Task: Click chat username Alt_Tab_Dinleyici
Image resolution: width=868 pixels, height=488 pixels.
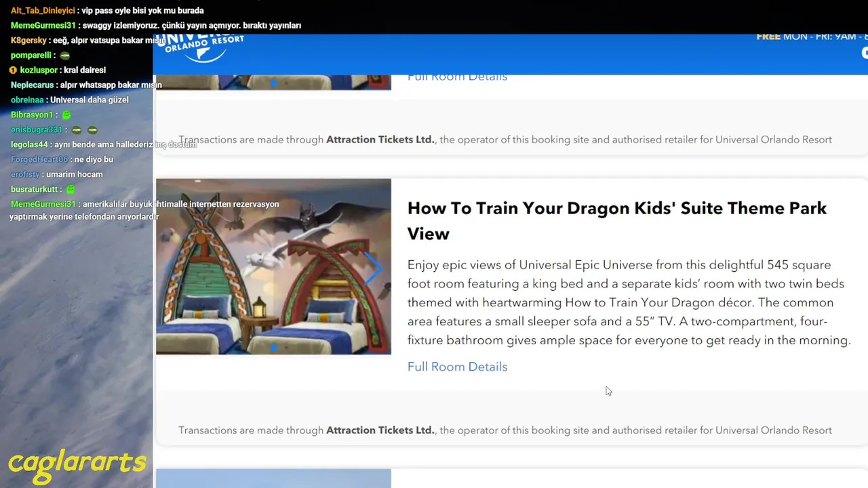Action: click(43, 11)
